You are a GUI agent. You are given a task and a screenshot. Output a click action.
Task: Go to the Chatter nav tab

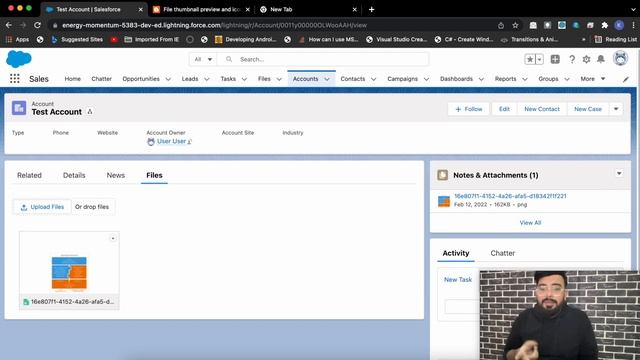coord(102,79)
